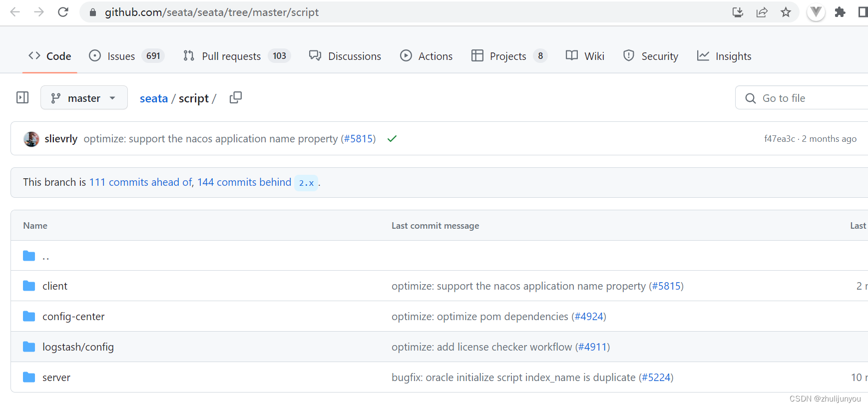The image size is (868, 408).
Task: Open the master branch dropdown
Action: pos(84,98)
